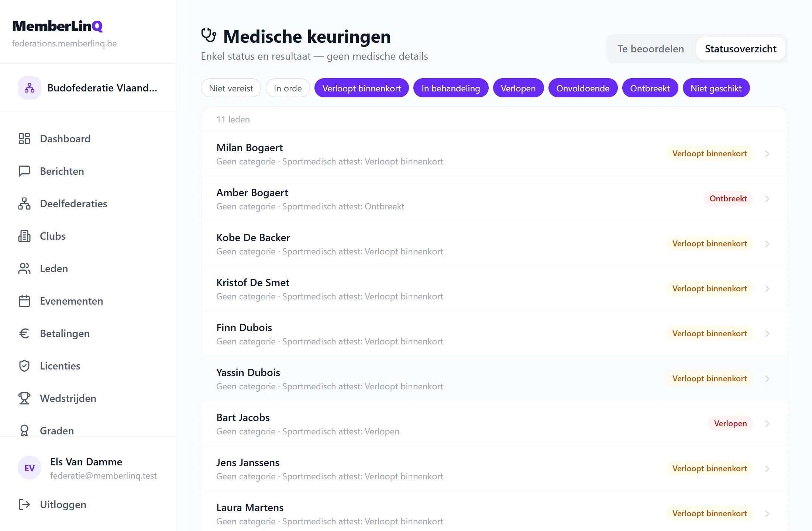Click the Graden menu label
The image size is (812, 531).
pyautogui.click(x=57, y=430)
